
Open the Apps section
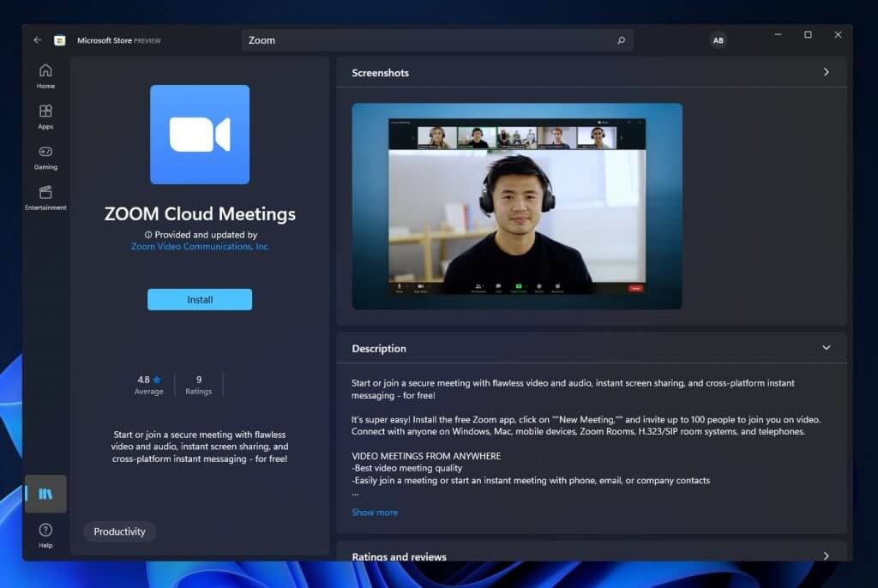(x=45, y=117)
